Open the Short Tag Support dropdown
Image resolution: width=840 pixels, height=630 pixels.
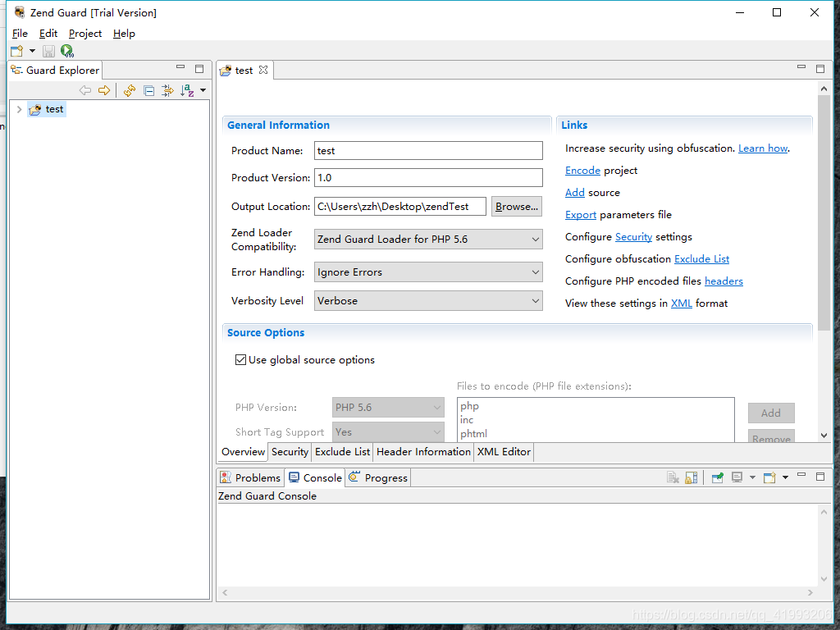[388, 431]
